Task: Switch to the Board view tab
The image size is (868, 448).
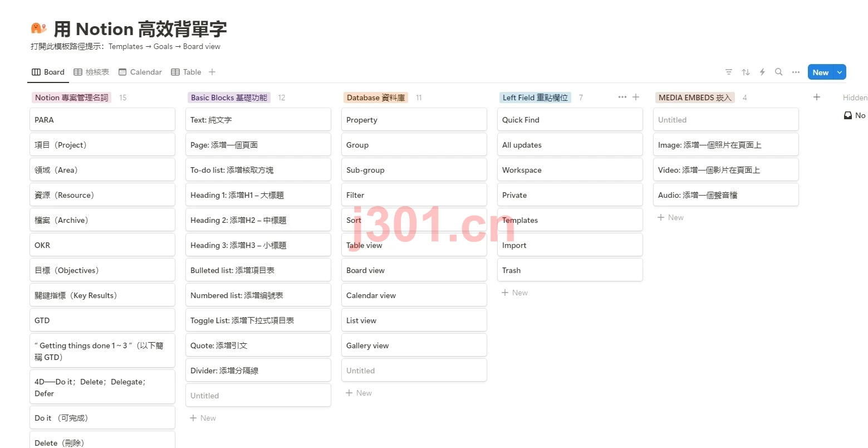Action: (48, 72)
